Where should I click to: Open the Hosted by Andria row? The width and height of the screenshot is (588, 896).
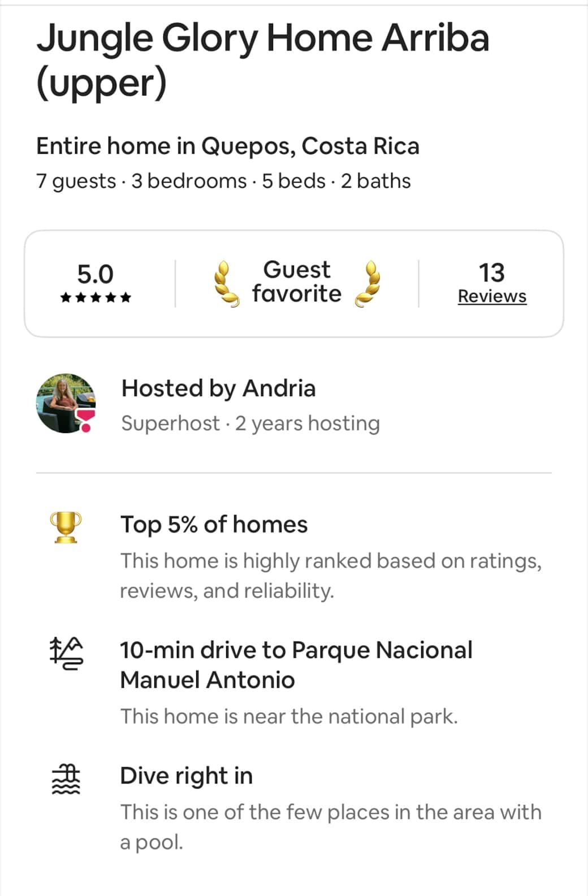[x=218, y=388]
